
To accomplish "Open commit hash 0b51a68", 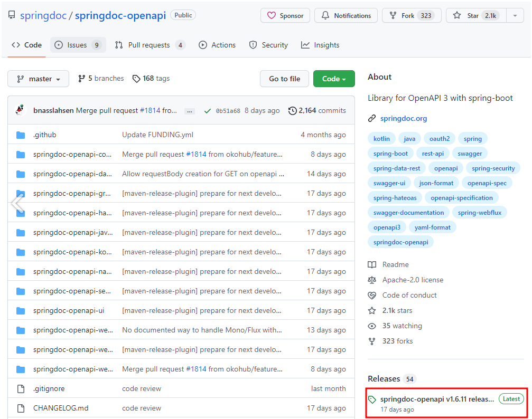I will [x=228, y=111].
